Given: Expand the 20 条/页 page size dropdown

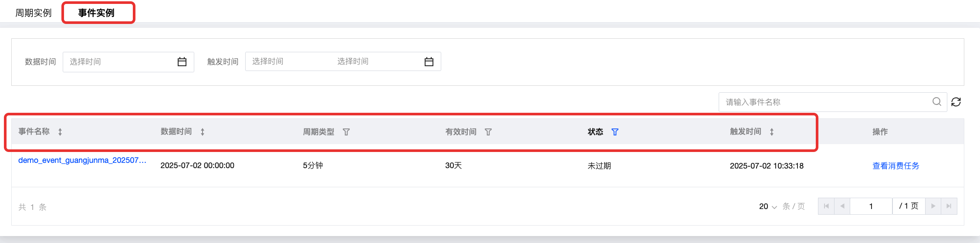Looking at the screenshot, I should click(768, 206).
